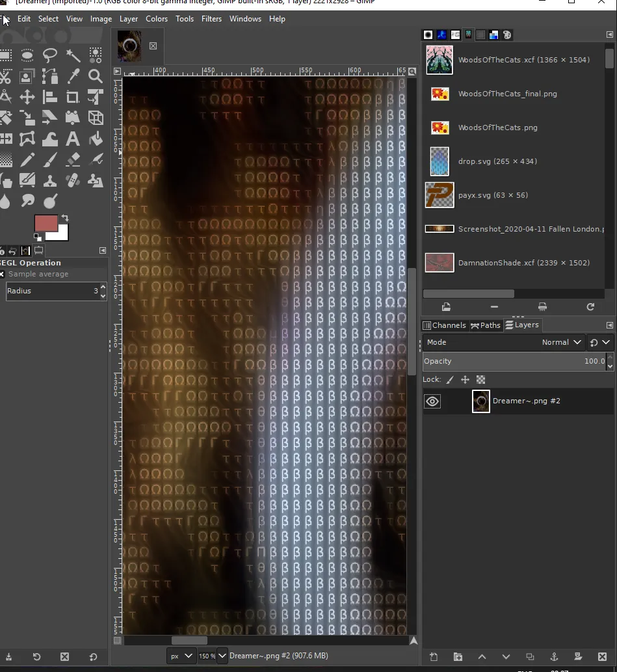Select the Alignment tool
The height and width of the screenshot is (672, 617).
(x=49, y=98)
